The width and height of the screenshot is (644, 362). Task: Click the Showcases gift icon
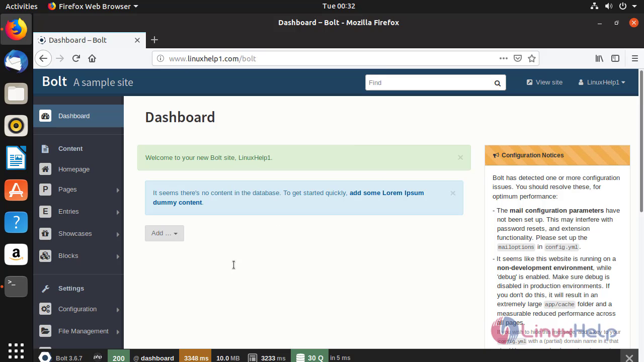pyautogui.click(x=45, y=234)
